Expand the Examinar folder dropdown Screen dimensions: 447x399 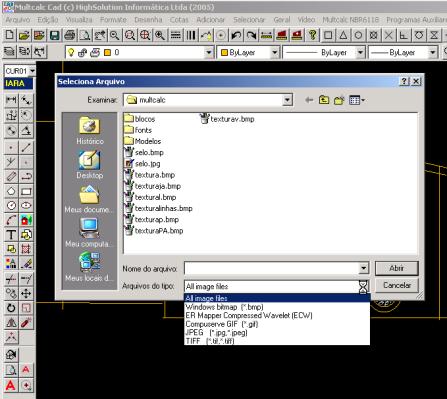(x=287, y=100)
